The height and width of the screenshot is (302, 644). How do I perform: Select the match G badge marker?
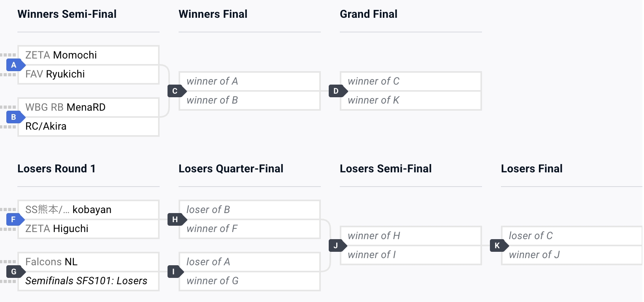15,272
